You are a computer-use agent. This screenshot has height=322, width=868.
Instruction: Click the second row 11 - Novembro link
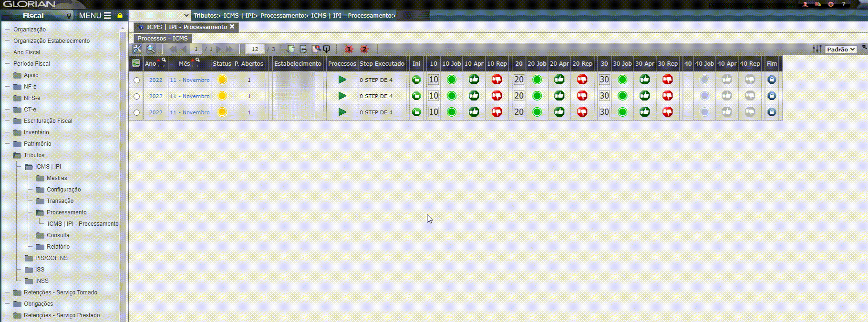pyautogui.click(x=189, y=96)
